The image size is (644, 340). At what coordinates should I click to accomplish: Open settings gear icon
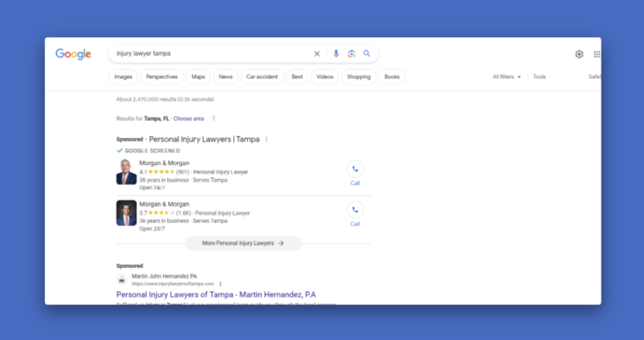pyautogui.click(x=579, y=54)
